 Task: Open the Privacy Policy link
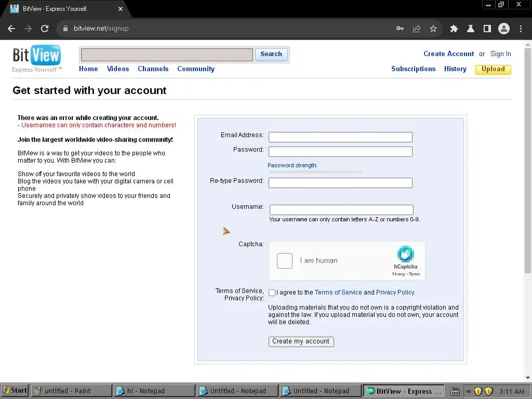tap(395, 292)
